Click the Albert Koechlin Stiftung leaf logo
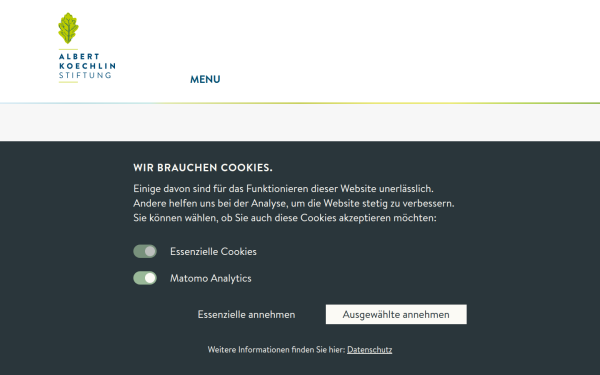 [68, 28]
